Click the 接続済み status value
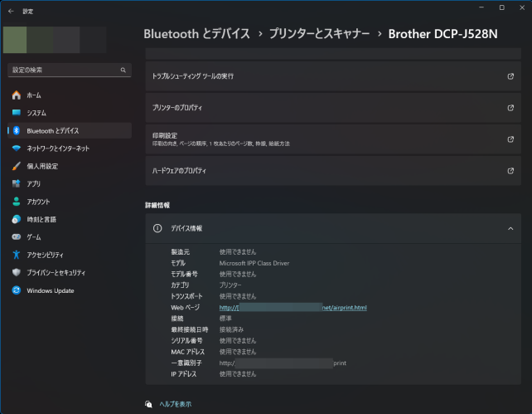532x414 pixels. (231, 329)
